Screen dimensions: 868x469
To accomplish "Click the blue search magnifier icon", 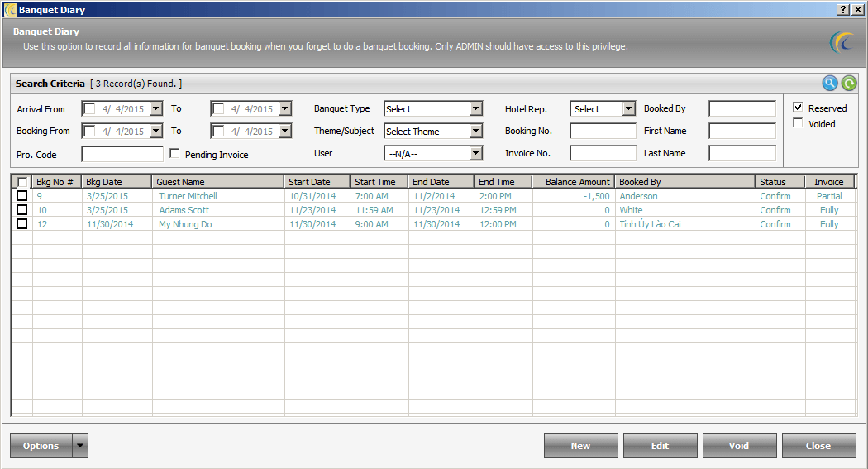I will 830,83.
